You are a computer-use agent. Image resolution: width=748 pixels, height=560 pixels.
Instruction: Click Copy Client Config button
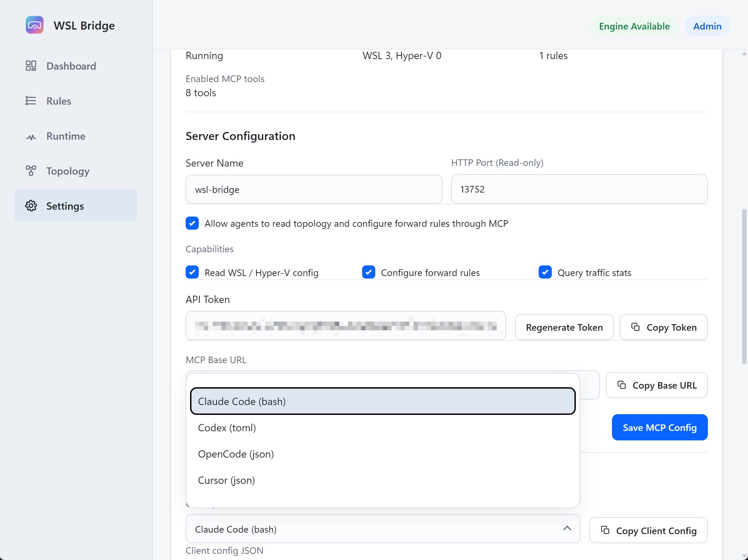(648, 530)
